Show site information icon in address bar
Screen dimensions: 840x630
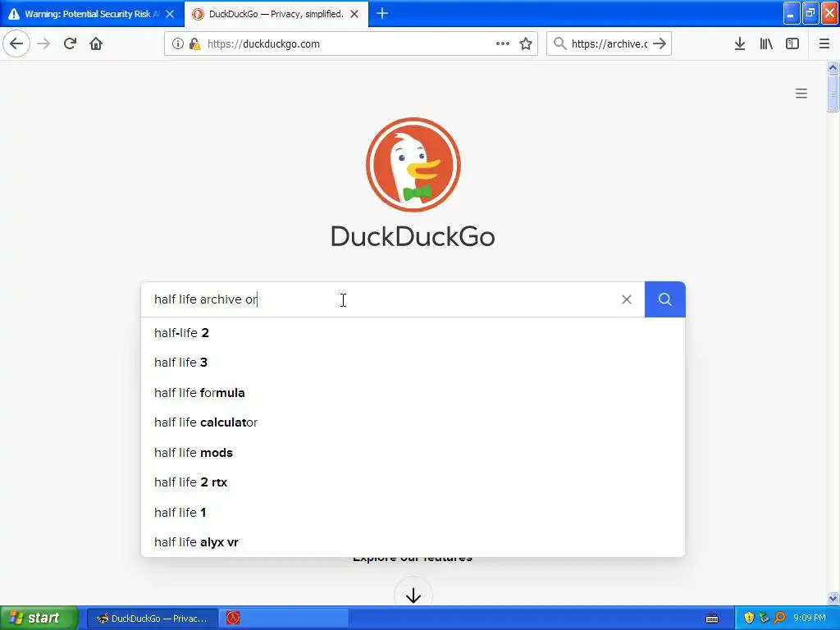click(178, 44)
